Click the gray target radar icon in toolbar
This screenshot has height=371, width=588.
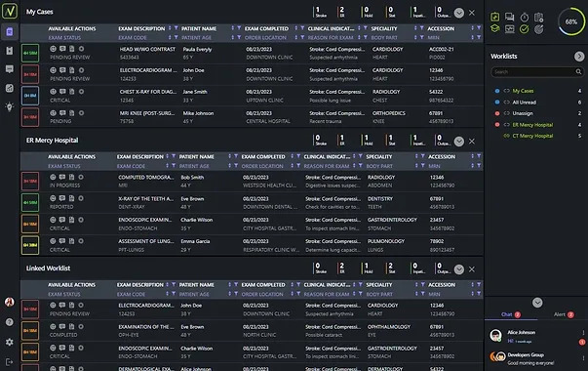pos(539,29)
